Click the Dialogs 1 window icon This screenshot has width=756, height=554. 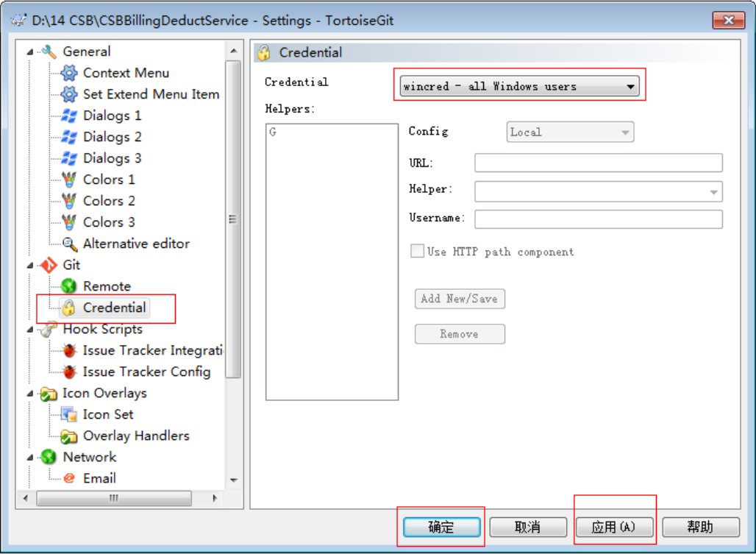click(69, 116)
